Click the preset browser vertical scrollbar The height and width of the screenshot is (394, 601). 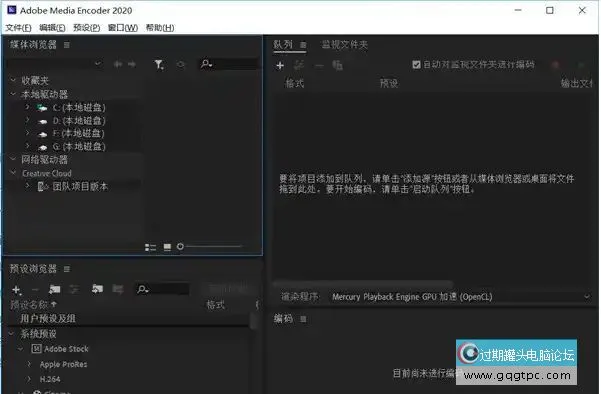click(x=253, y=321)
